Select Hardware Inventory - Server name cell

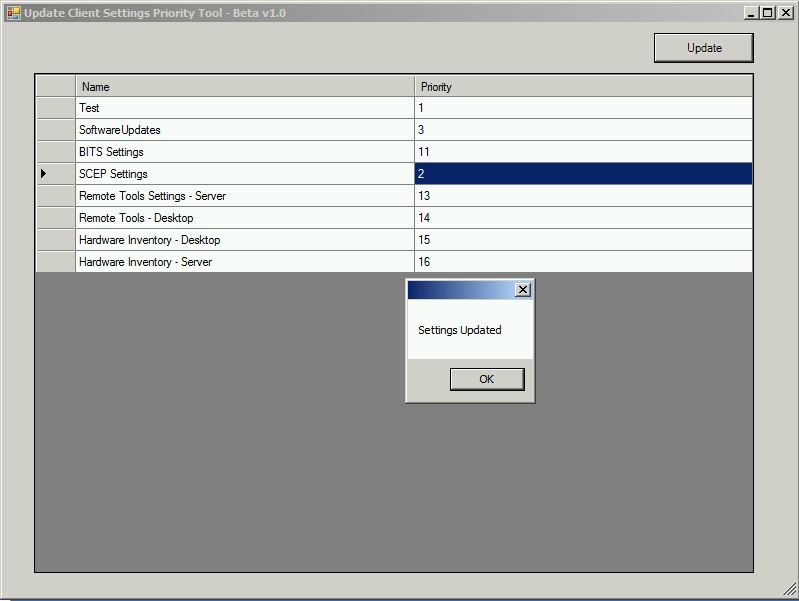pos(244,262)
